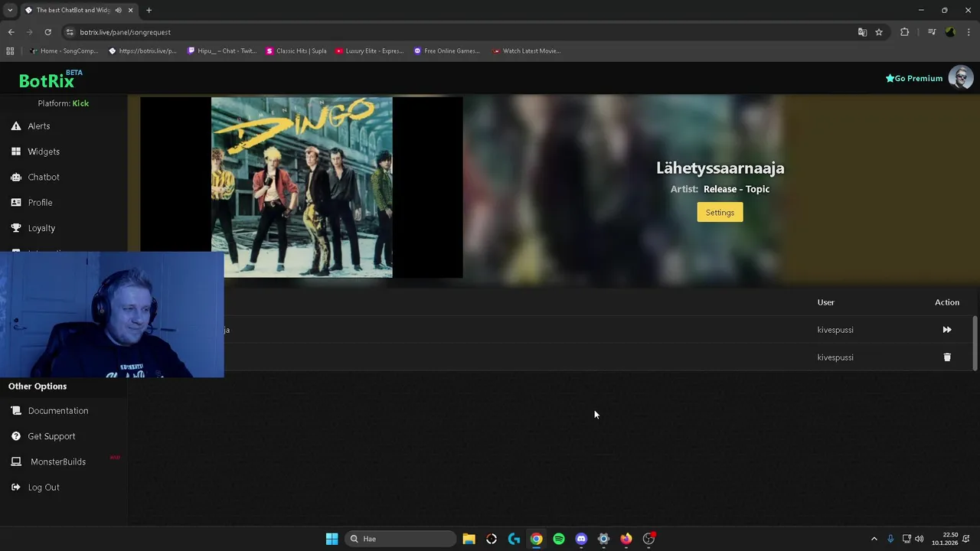980x551 pixels.
Task: Click kivespussi in the first queue row
Action: [835, 330]
